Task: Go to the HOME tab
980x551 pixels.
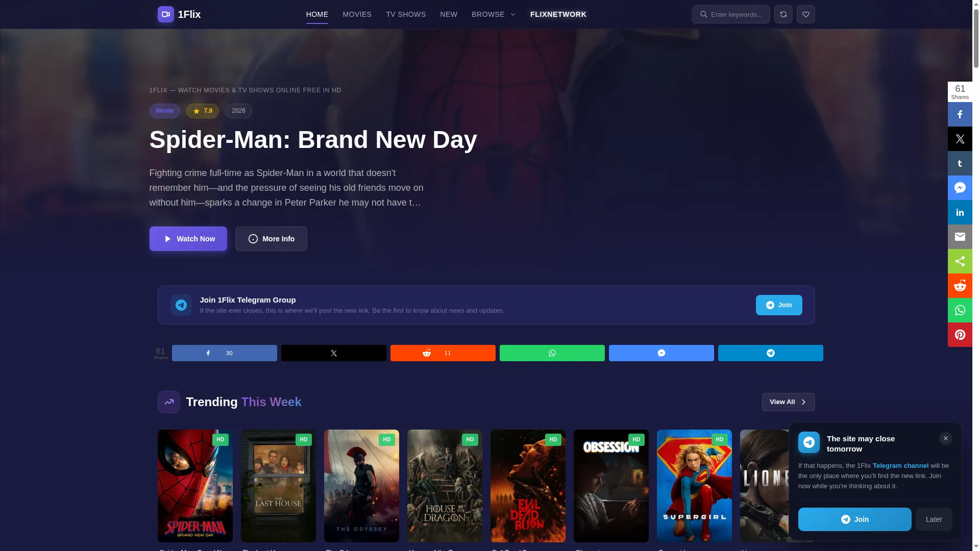Action: (x=317, y=14)
